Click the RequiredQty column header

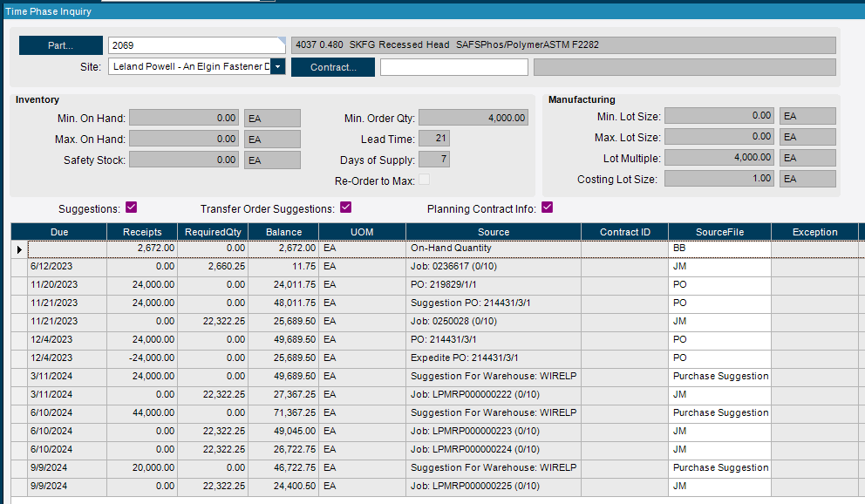tap(213, 232)
